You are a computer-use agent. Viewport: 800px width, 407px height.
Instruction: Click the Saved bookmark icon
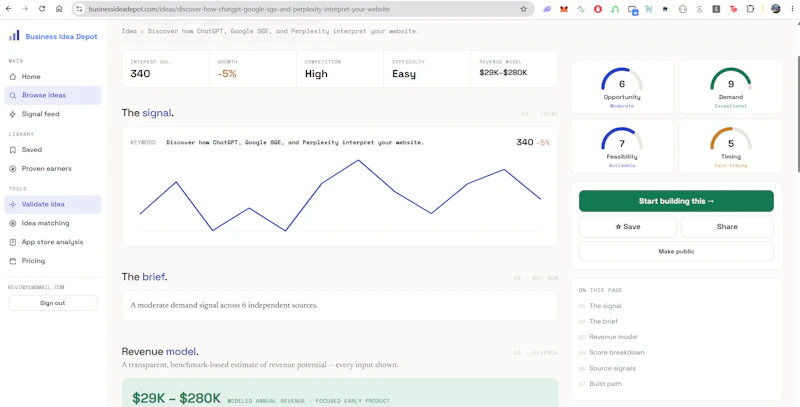tap(13, 150)
